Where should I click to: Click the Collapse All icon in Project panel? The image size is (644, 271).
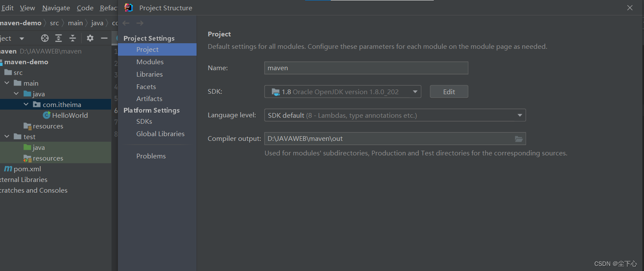[73, 38]
